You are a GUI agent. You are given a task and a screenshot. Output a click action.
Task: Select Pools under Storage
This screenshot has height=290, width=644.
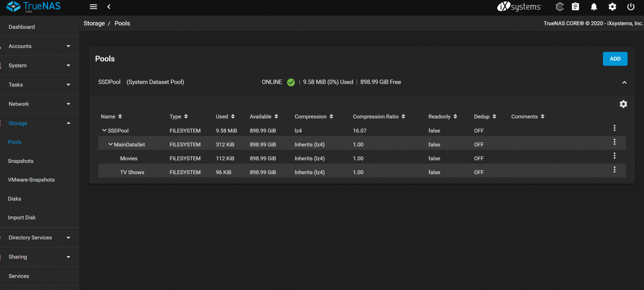point(40,142)
